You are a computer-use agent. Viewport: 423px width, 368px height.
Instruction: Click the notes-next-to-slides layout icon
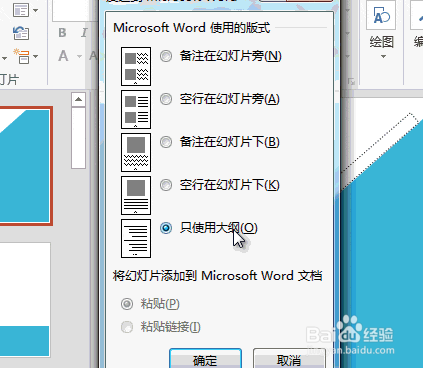[x=136, y=66]
